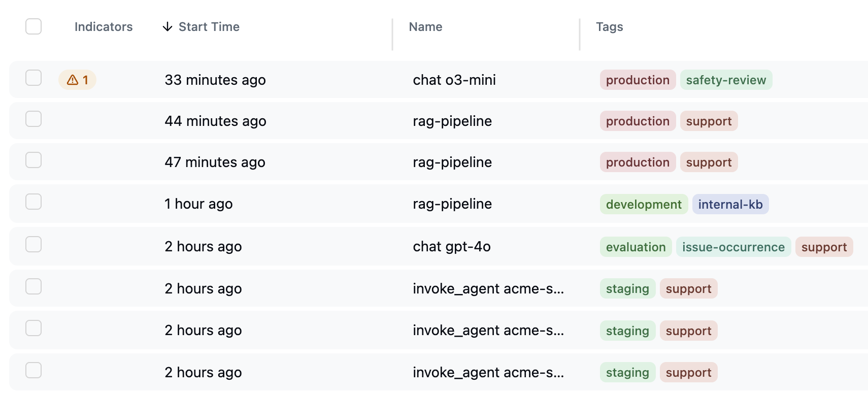The height and width of the screenshot is (393, 868).
Task: Click support tag in 44 minutes ago row
Action: pyautogui.click(x=709, y=121)
